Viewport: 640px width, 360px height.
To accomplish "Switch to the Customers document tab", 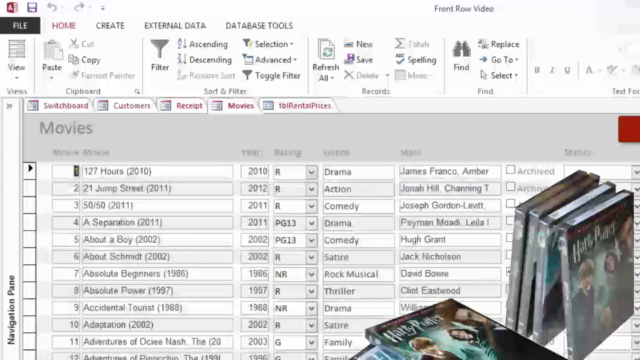I will click(124, 106).
